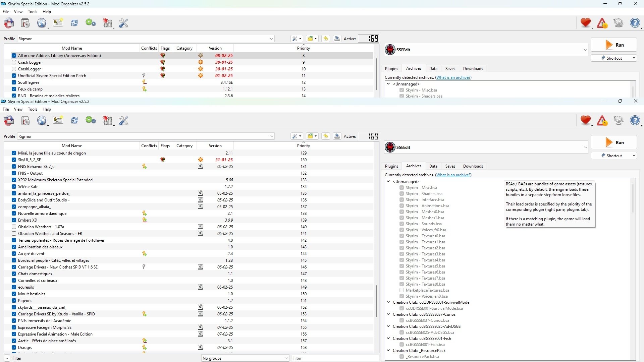
Task: Open the warning Notifications icon in front window
Action: tap(602, 120)
